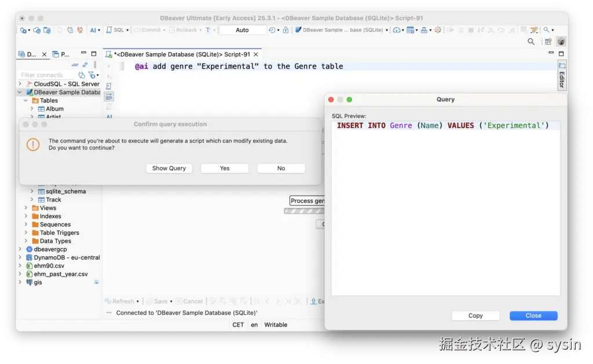Click the transaction log clock icon

272,30
